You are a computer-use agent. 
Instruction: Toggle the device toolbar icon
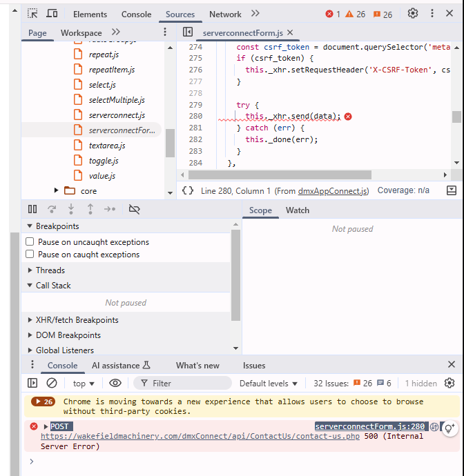coord(52,14)
